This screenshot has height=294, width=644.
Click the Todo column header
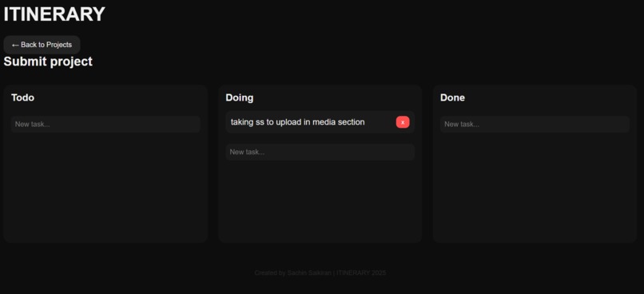(x=22, y=97)
